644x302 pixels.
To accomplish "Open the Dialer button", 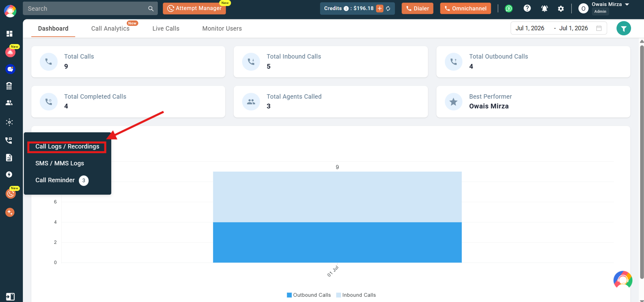I will pyautogui.click(x=417, y=8).
